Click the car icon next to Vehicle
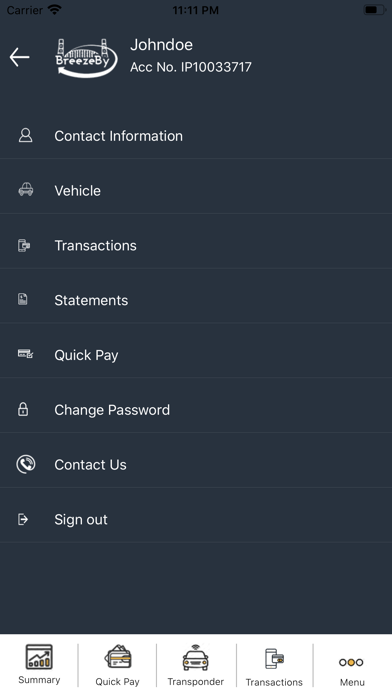Screen dimensions: 392x696 [x=25, y=190]
